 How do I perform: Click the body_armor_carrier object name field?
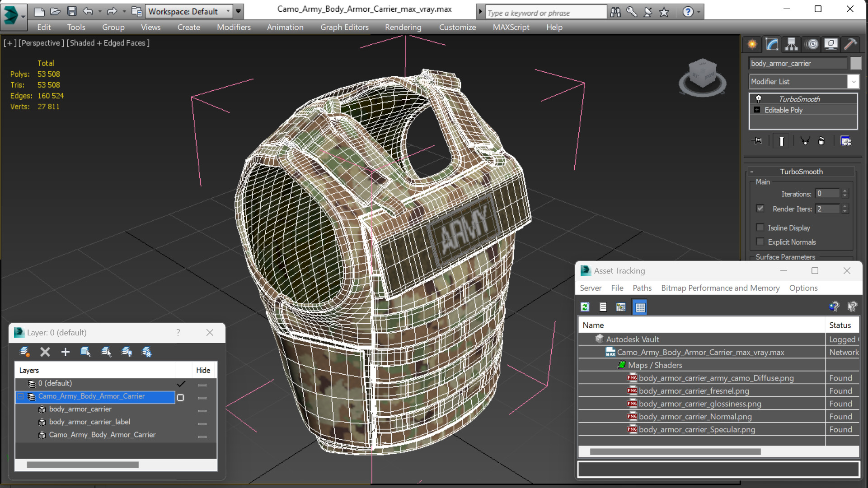pos(798,63)
